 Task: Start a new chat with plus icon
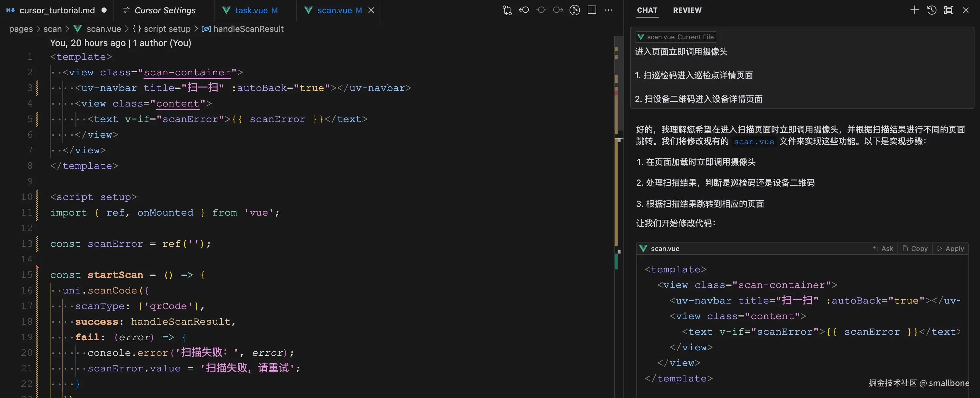pos(914,10)
